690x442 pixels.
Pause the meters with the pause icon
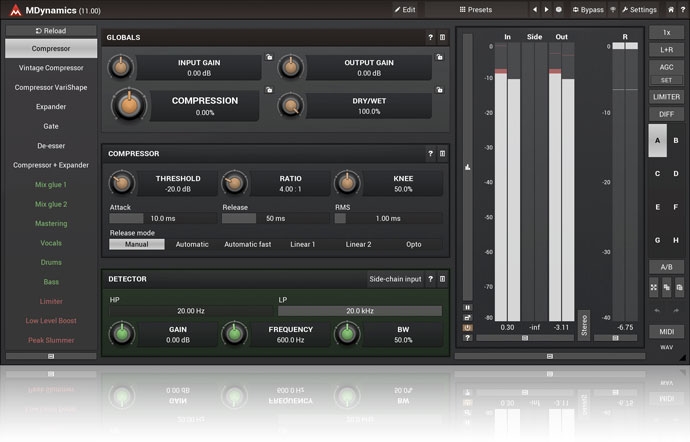[467, 307]
